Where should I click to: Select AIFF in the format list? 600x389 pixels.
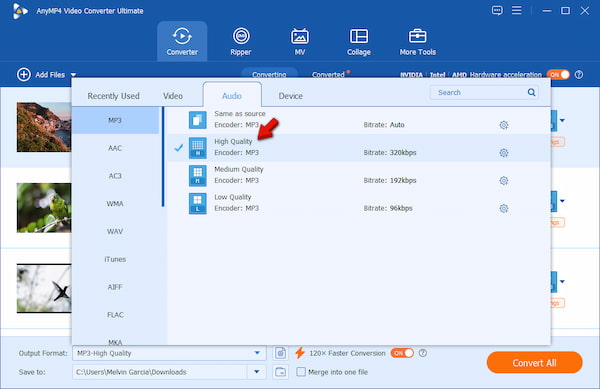(115, 287)
